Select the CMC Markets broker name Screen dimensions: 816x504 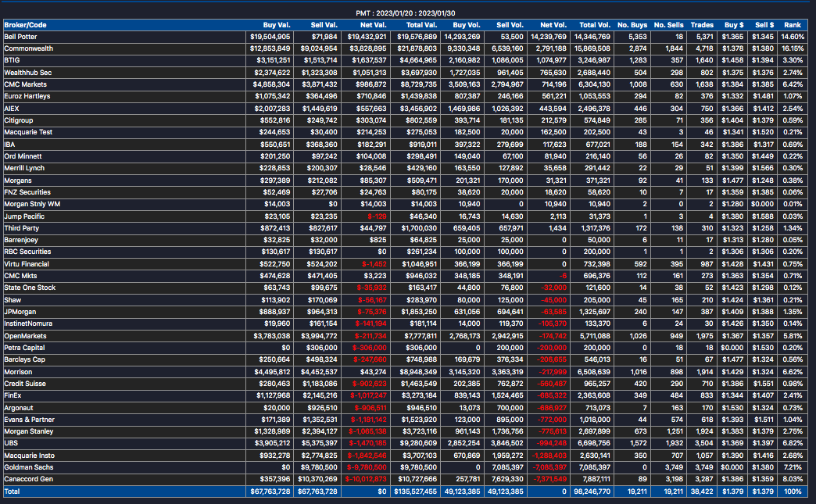point(26,84)
